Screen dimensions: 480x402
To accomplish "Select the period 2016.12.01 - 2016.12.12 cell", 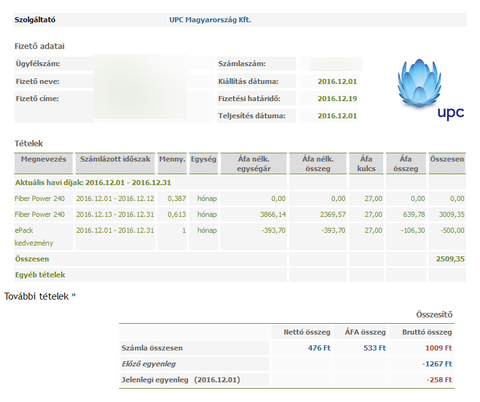I will click(x=115, y=199).
